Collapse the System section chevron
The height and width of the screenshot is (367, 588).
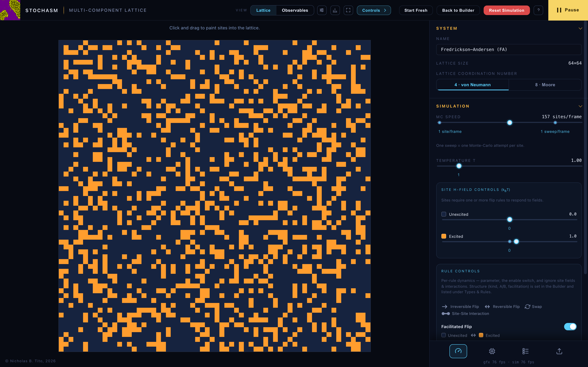coord(580,28)
